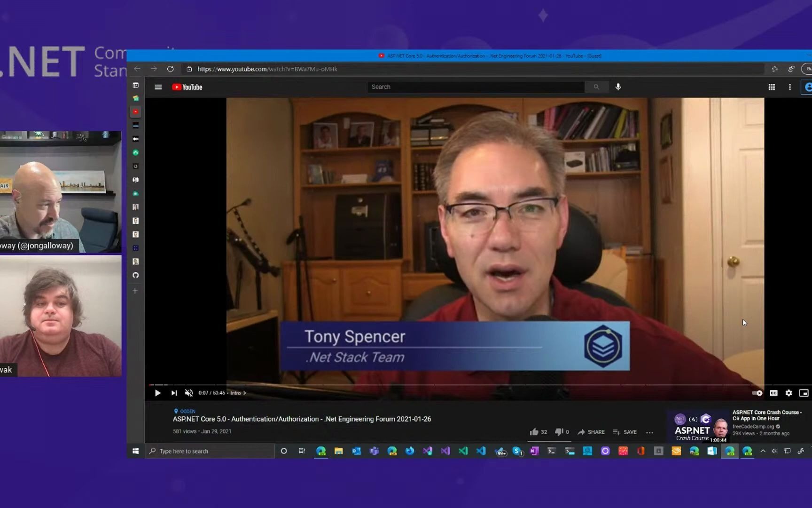Enable closed captions with the CC button
The height and width of the screenshot is (508, 812).
[x=773, y=393]
